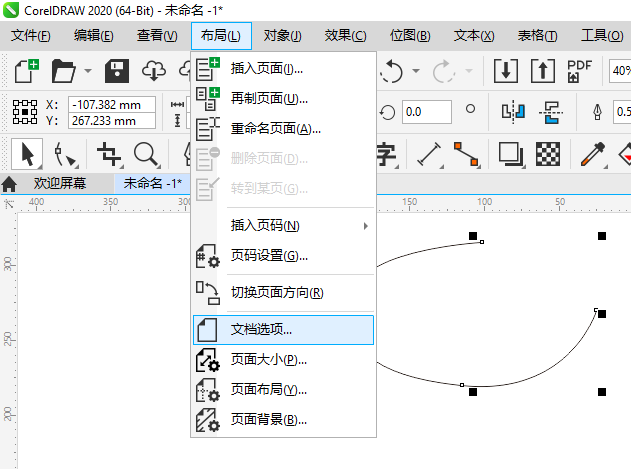This screenshot has width=631, height=469.
Task: Select the Pick arrow tool
Action: pos(27,154)
